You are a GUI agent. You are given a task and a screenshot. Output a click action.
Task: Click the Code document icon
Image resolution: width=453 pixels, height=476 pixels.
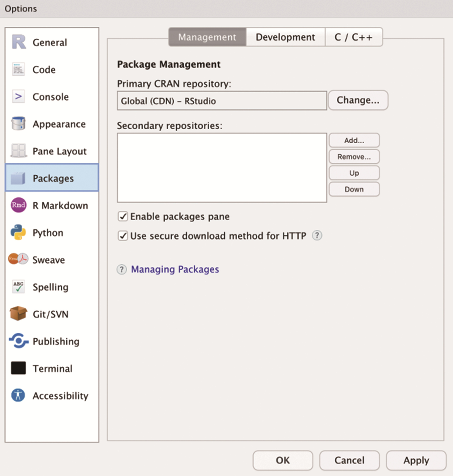(18, 69)
